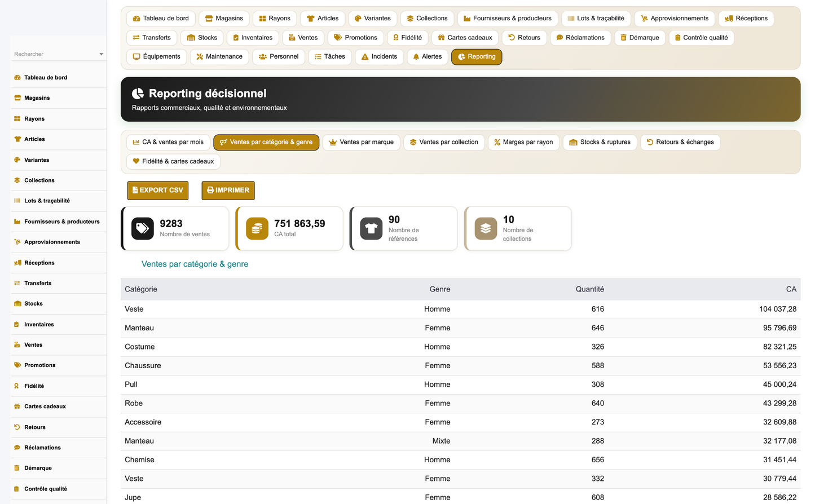Screen dimensions: 815x504
Task: Click the Fidélité award icon in sidebar
Action: coord(17,386)
